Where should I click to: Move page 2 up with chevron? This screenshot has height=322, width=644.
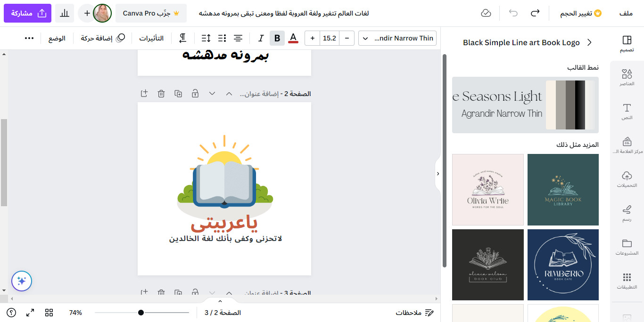click(x=229, y=94)
